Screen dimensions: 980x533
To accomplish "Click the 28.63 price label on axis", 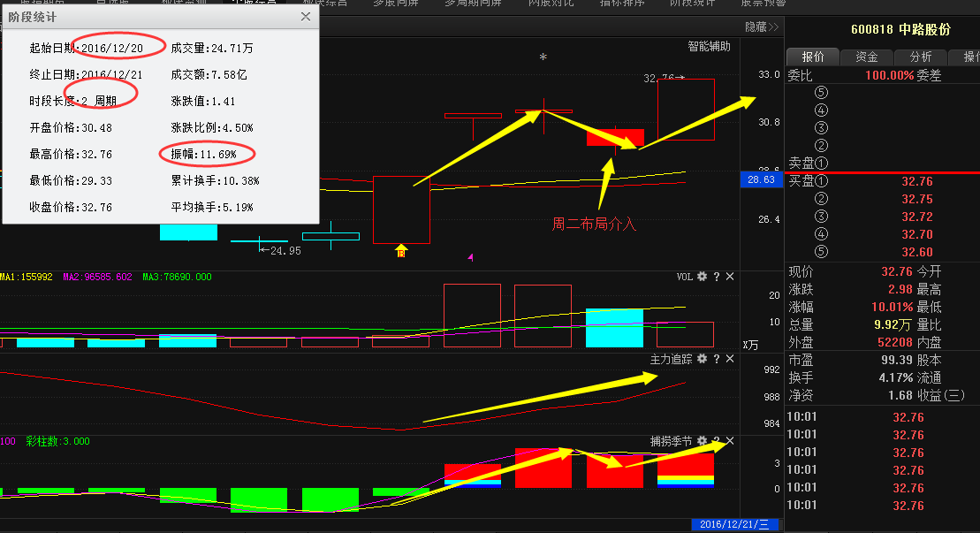I will pyautogui.click(x=760, y=179).
